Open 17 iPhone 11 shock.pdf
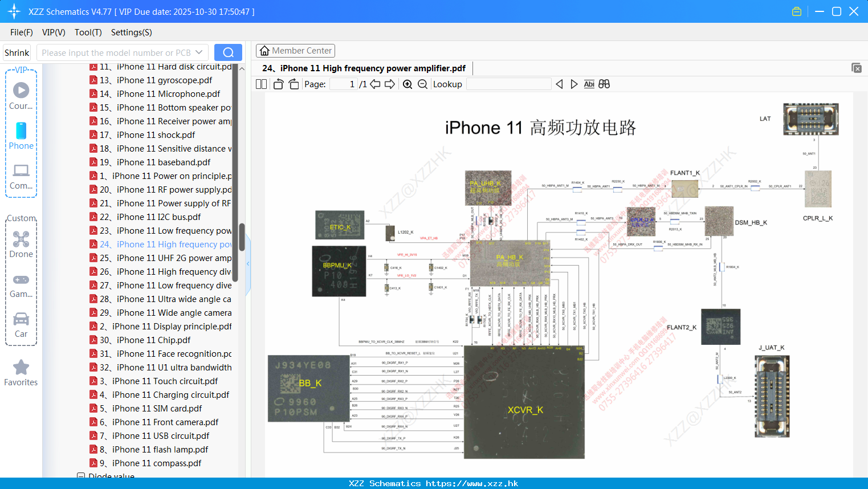 point(142,135)
